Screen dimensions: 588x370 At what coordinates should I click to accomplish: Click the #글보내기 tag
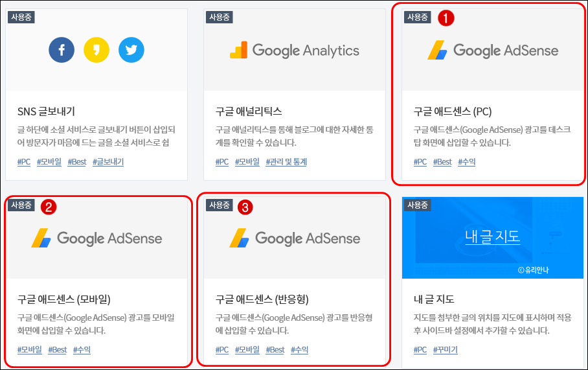pyautogui.click(x=108, y=162)
